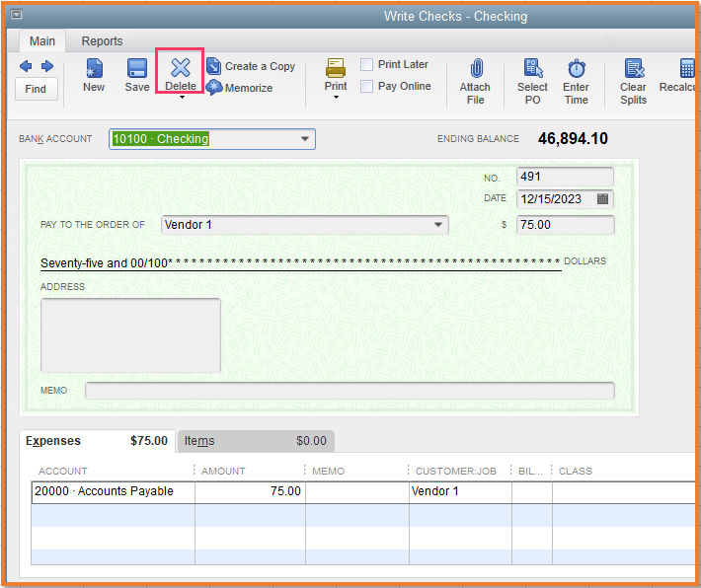701x588 pixels.
Task: Select the 20000 · Accounts Payable cell
Action: [114, 491]
